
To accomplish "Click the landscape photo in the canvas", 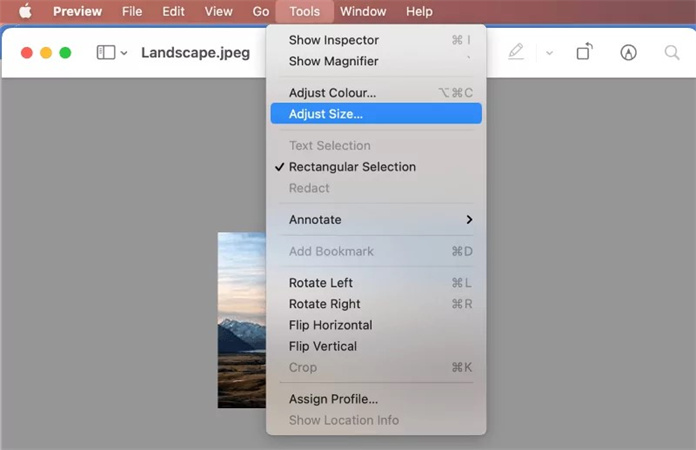I will 242,320.
